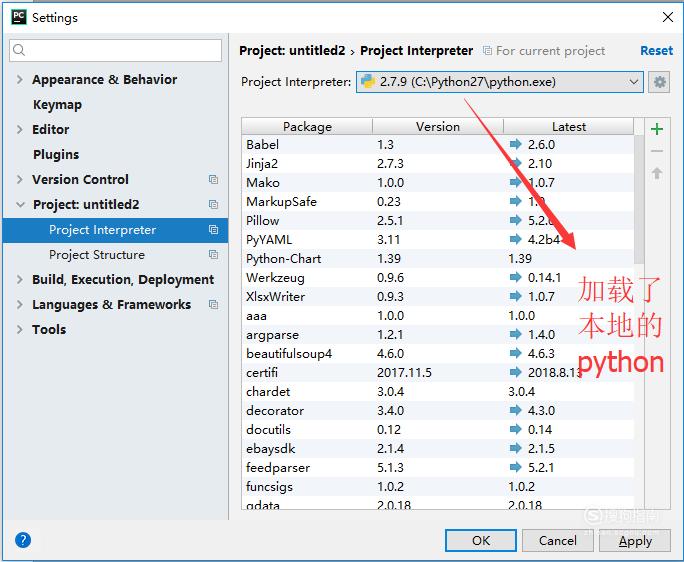Select the Jinja2 package row

pyautogui.click(x=438, y=163)
